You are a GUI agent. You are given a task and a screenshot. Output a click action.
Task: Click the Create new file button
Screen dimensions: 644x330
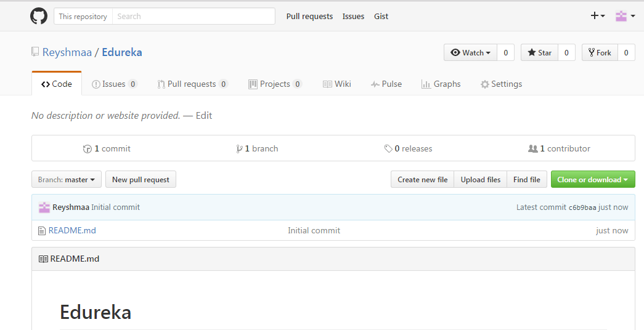coord(422,179)
